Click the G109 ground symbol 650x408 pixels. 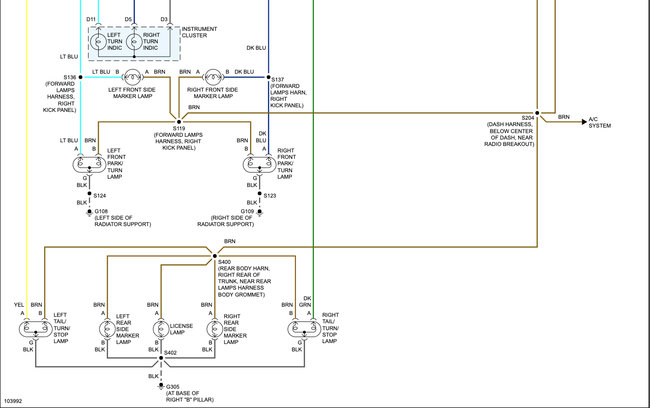(x=260, y=212)
